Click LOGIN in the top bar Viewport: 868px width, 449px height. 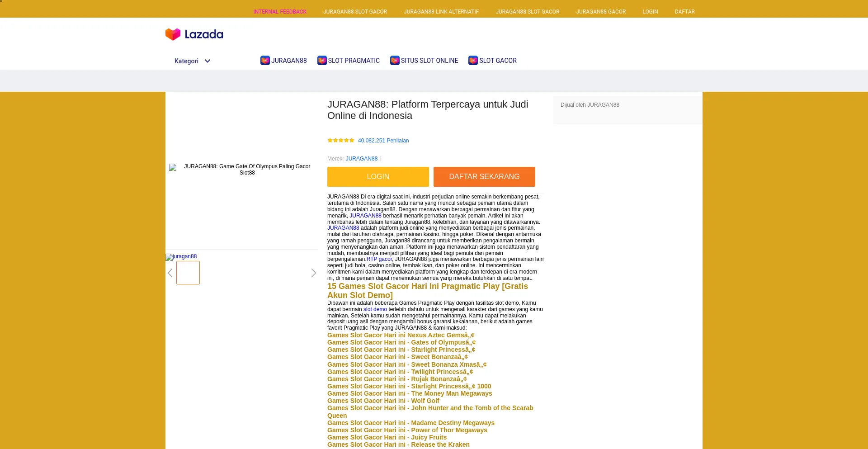point(650,12)
